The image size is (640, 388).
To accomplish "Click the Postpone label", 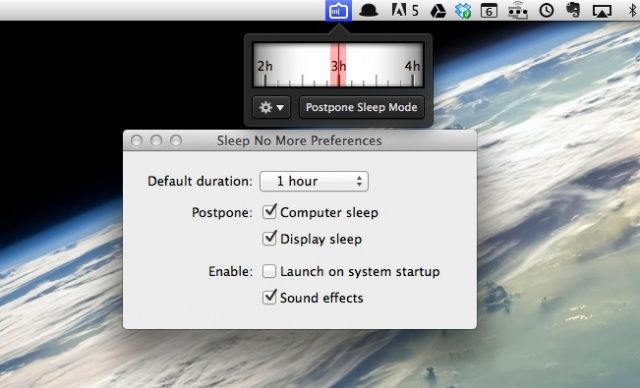I will tap(222, 213).
